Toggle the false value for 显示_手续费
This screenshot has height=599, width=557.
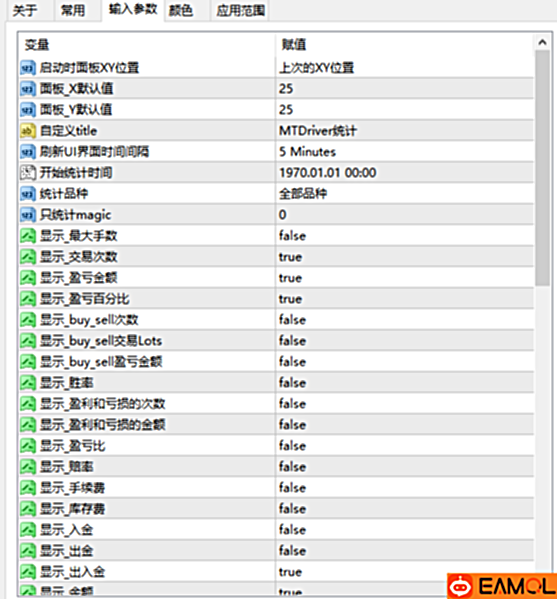tap(405, 488)
